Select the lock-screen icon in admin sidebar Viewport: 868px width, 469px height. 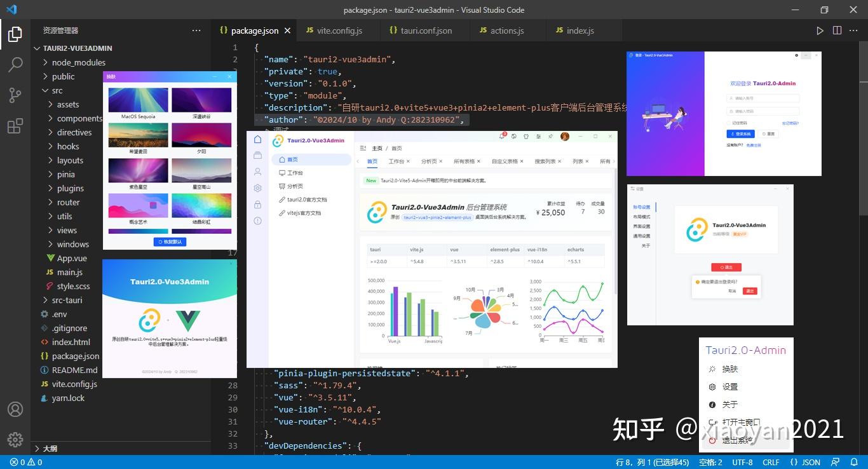click(257, 204)
